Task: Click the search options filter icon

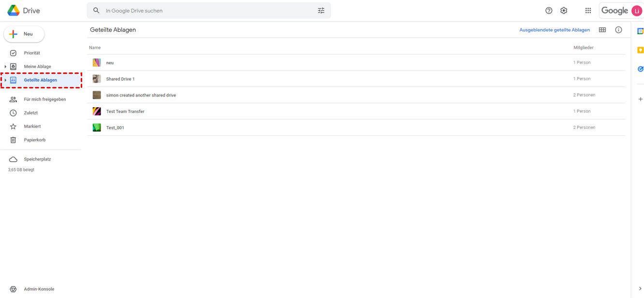Action: 321,11
